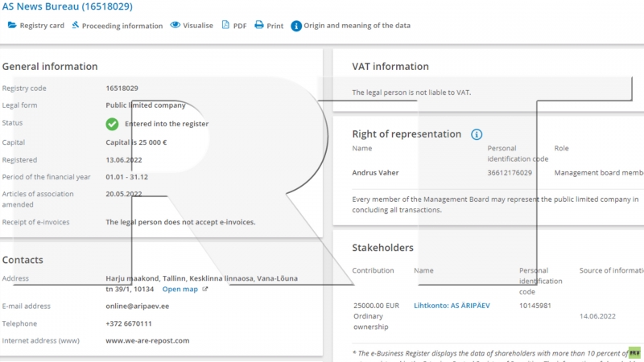644x362 pixels.
Task: Select the Print text link
Action: 275,26
